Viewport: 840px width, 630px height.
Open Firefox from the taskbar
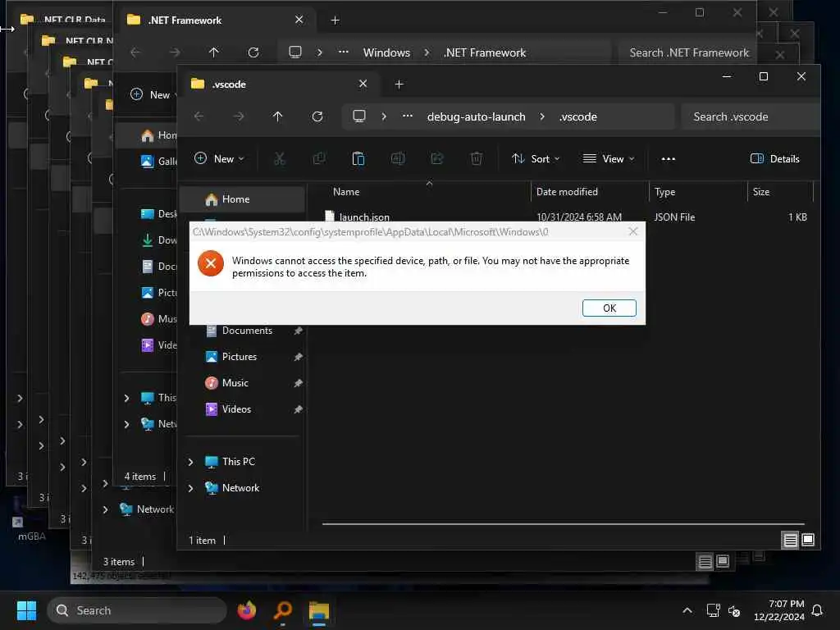[x=247, y=610]
